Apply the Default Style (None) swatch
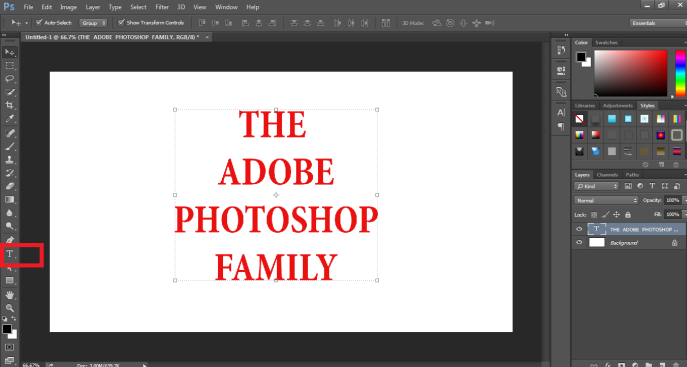 [579, 119]
